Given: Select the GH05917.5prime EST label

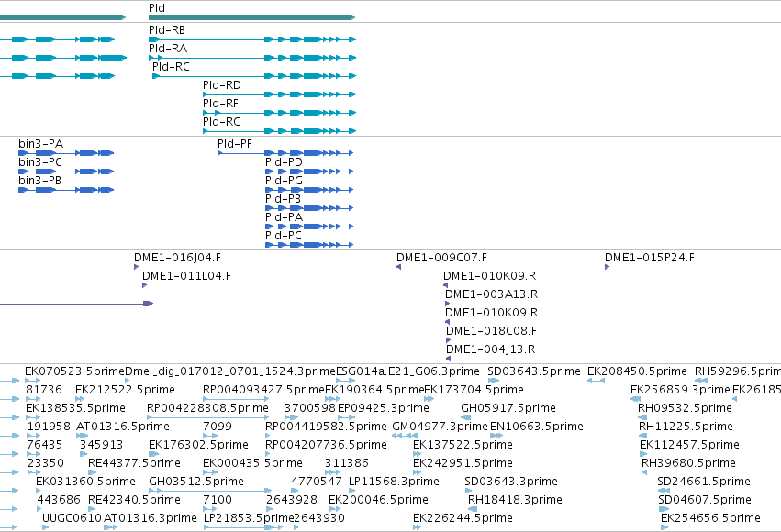Looking at the screenshot, I should coord(508,408).
